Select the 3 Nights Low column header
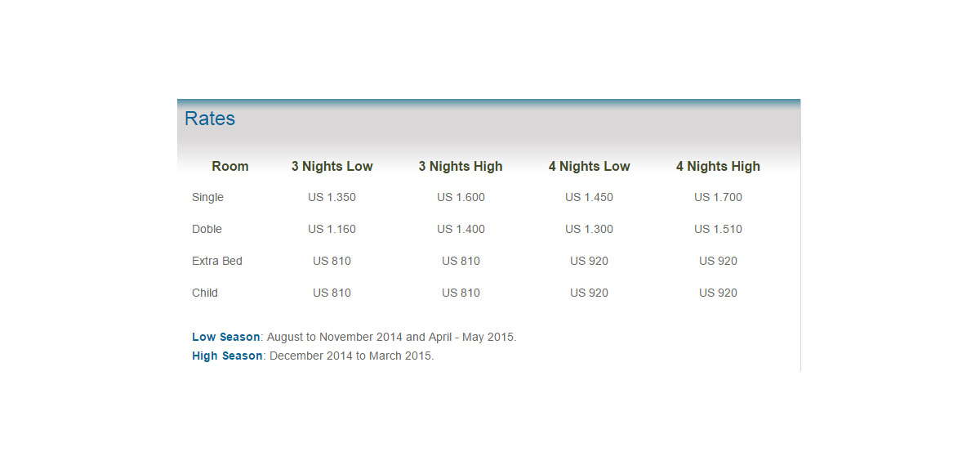 pos(332,167)
